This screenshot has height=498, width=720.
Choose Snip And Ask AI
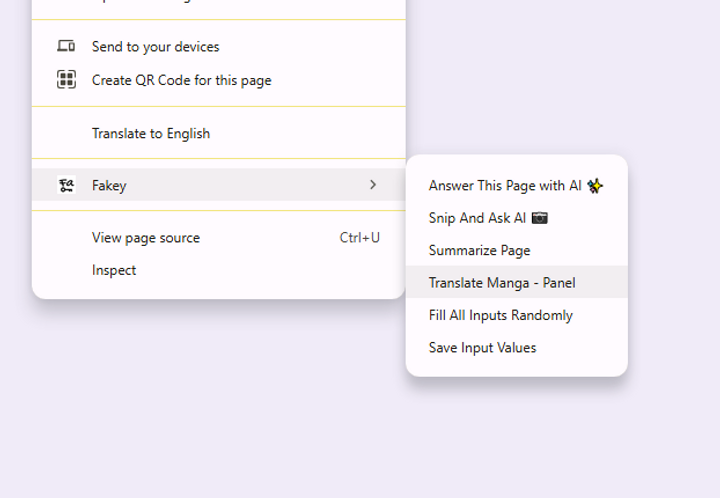pyautogui.click(x=517, y=218)
